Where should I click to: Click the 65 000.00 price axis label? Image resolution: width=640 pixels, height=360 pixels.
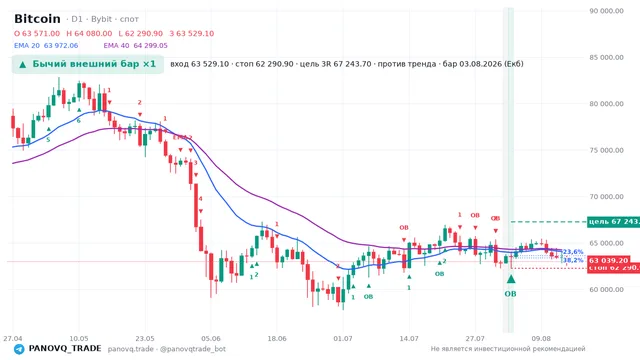coord(607,243)
